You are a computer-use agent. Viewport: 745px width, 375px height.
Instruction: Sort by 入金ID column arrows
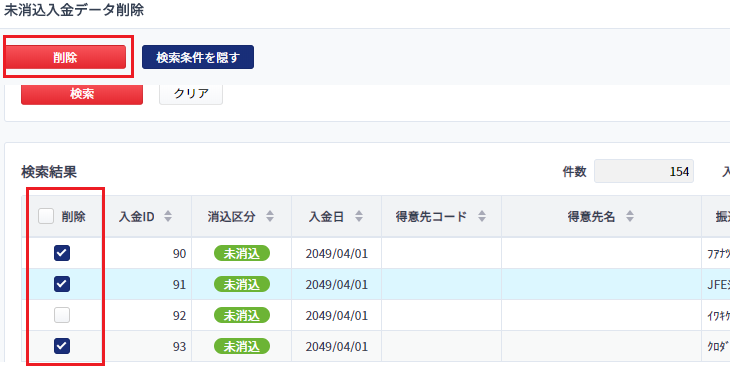tap(168, 217)
